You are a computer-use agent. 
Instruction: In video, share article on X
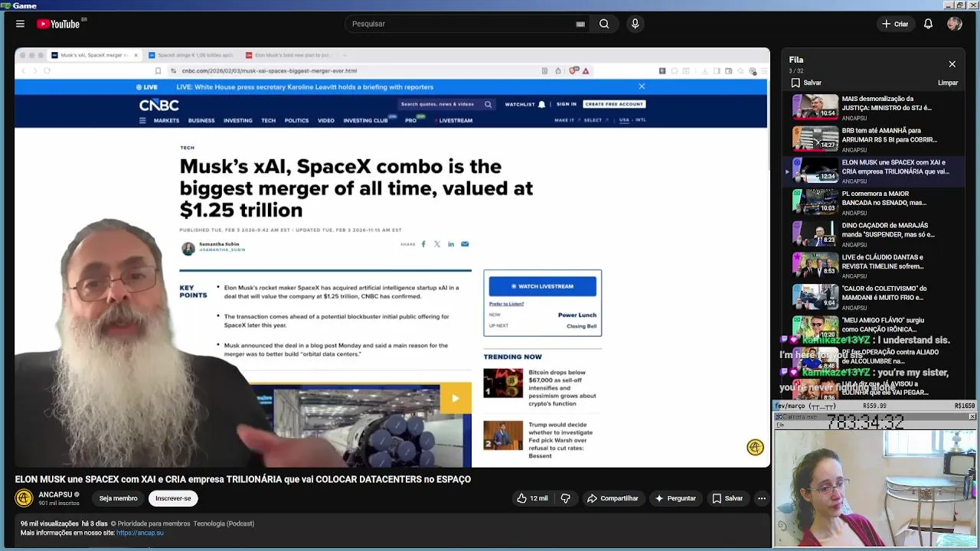437,244
